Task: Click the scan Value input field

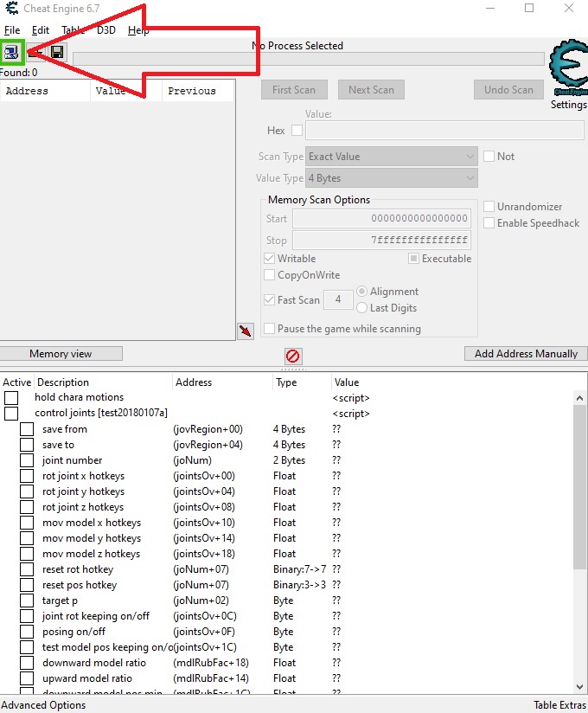Action: (444, 131)
